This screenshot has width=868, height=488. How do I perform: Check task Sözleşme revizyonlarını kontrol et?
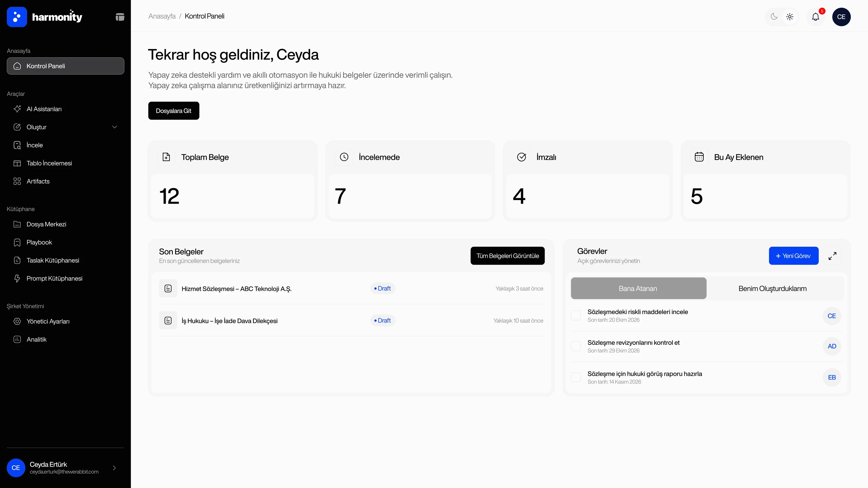576,346
